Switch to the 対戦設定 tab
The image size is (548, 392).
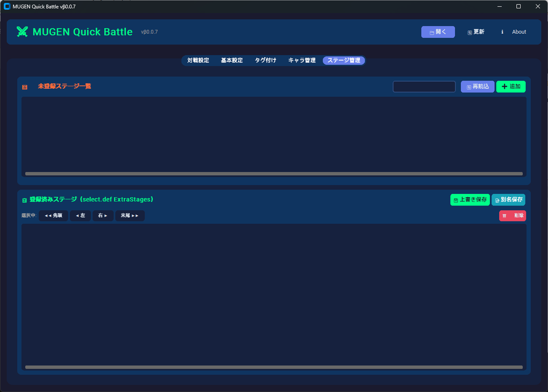pyautogui.click(x=198, y=61)
